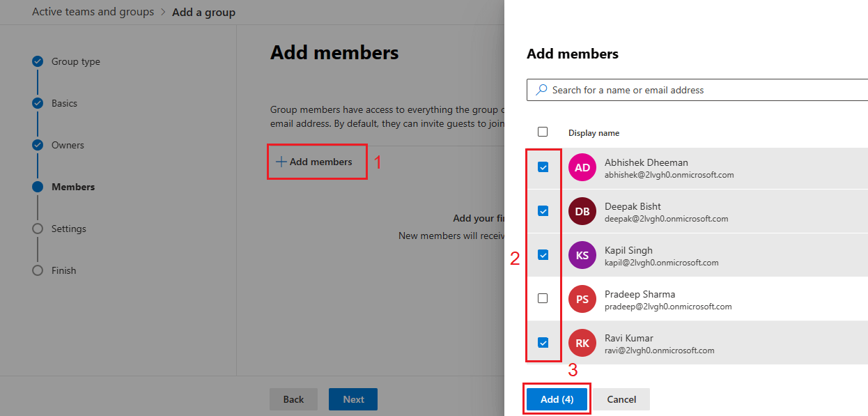Uncheck the Ravi Kumar checkbox

543,342
